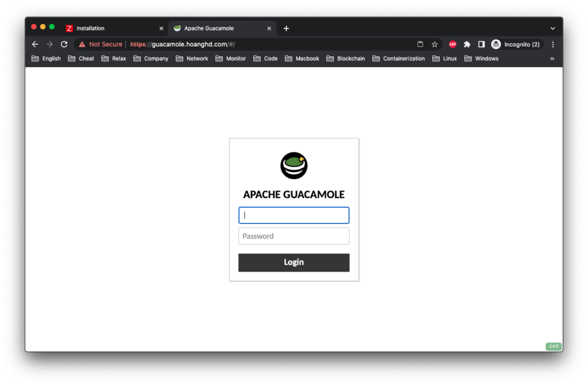Open the Monitor bookmarks folder
Screen dimensions: 588x385
tap(231, 59)
